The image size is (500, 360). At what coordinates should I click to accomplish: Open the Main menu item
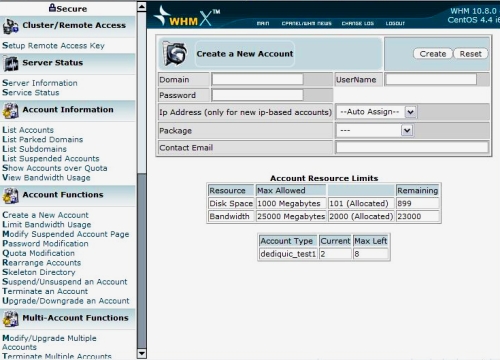click(x=263, y=23)
